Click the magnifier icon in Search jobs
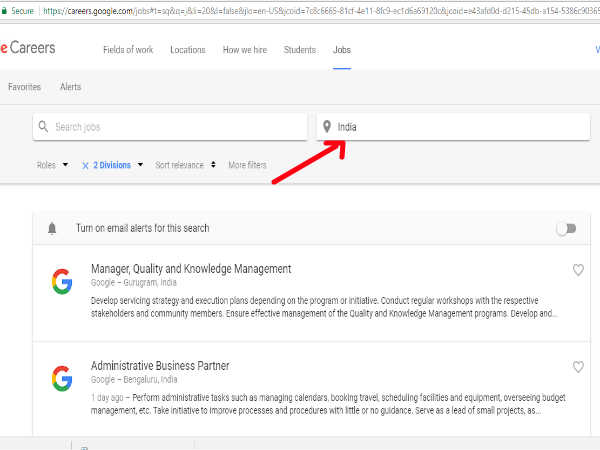Viewport: 600px width, 450px height. pyautogui.click(x=43, y=127)
